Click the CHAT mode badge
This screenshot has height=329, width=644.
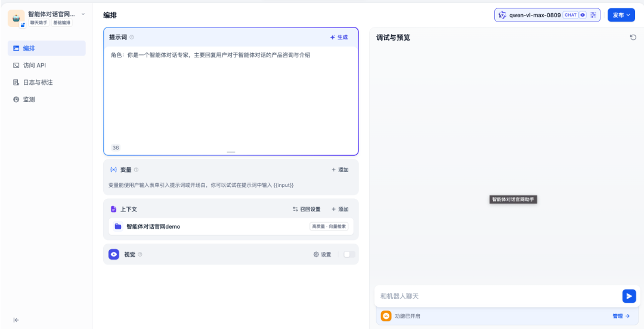(571, 15)
